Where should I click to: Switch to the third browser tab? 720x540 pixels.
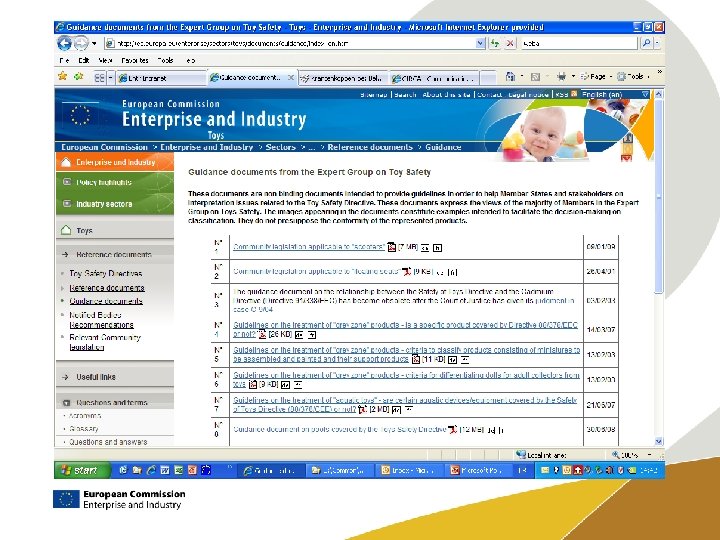point(343,78)
